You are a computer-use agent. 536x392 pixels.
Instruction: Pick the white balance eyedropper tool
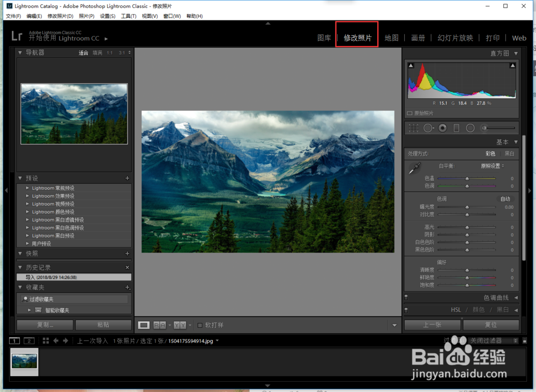click(414, 169)
